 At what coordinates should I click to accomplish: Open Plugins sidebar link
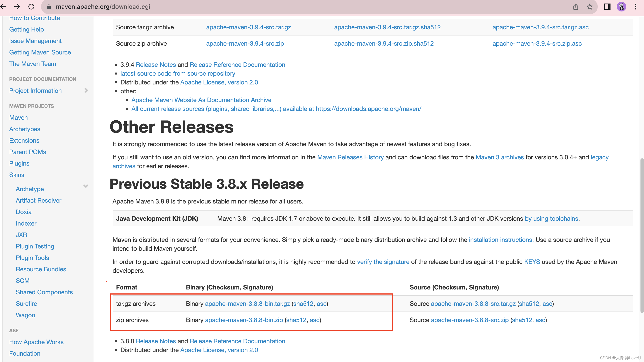tap(19, 164)
